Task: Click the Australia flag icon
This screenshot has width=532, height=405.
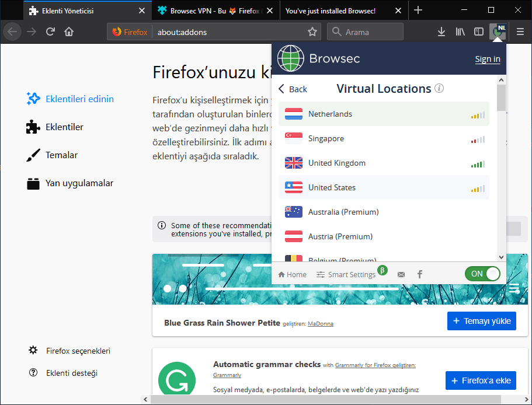Action: tap(294, 212)
